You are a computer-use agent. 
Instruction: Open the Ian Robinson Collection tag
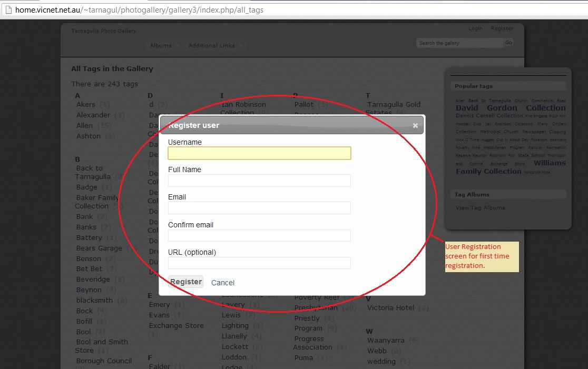pos(243,108)
